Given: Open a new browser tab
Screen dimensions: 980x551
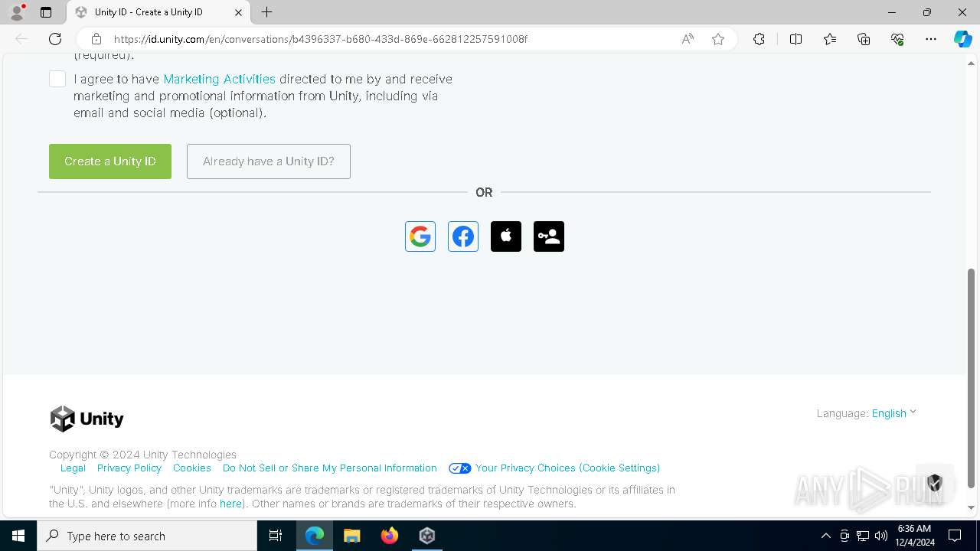Looking at the screenshot, I should (x=266, y=12).
